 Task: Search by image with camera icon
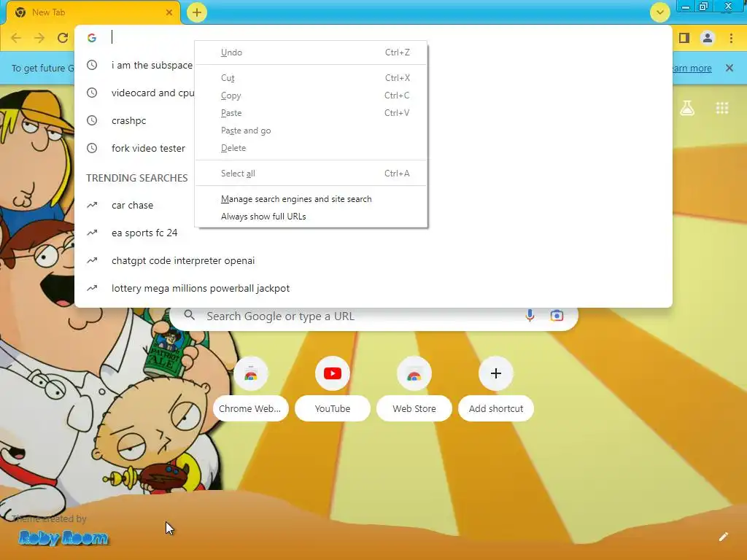557,315
